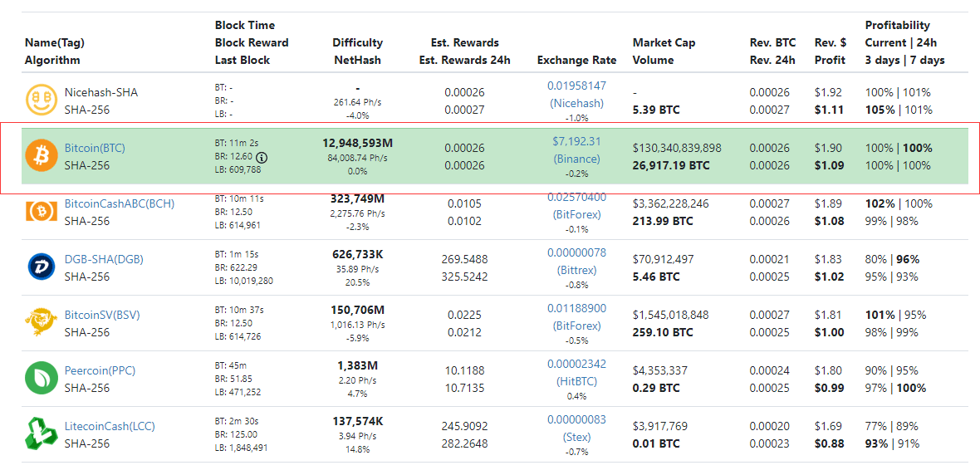Click the LitecoinCash logo icon
Screen dimensions: 980x475
(41, 434)
